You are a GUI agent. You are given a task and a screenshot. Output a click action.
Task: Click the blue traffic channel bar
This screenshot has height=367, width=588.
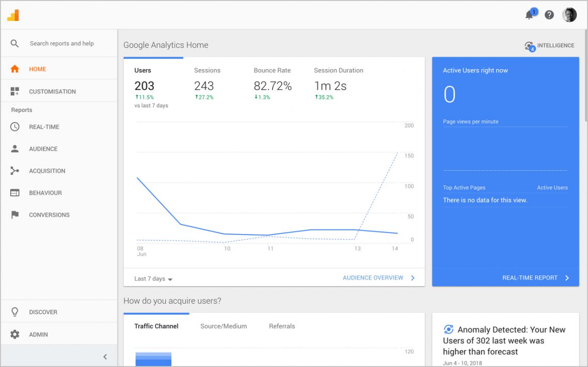tap(153, 359)
